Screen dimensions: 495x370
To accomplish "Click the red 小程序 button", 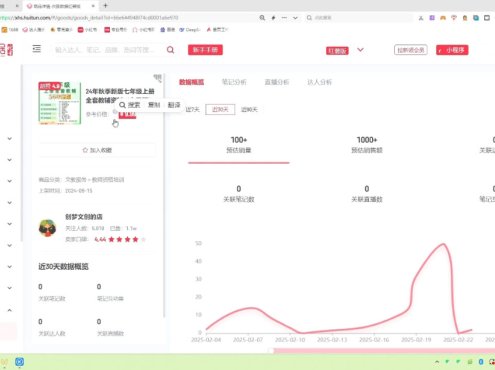I will 452,50.
